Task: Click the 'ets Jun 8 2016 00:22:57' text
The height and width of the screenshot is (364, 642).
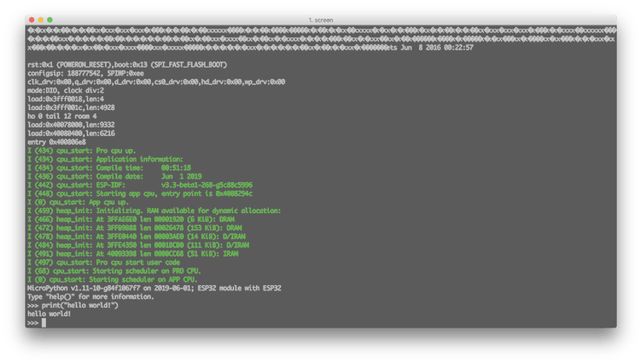Action: [430, 48]
